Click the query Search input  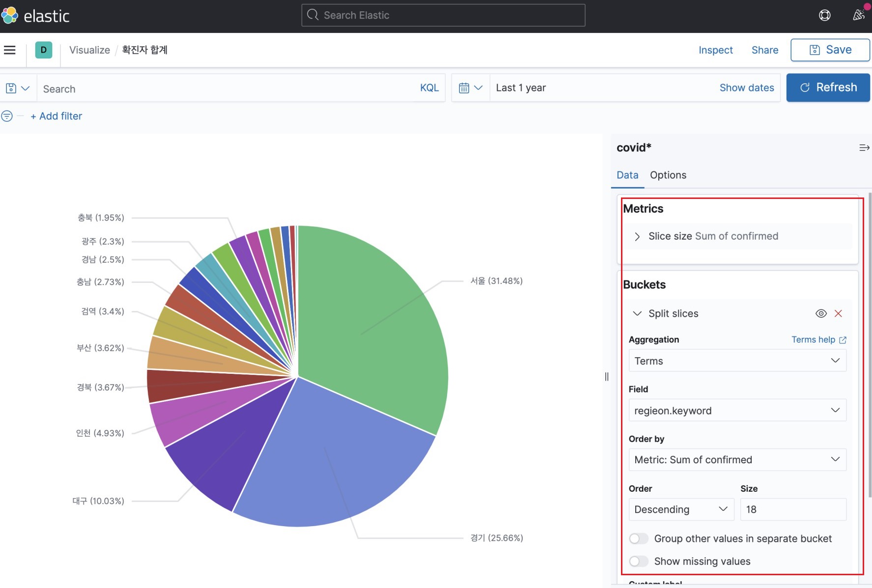(x=226, y=89)
